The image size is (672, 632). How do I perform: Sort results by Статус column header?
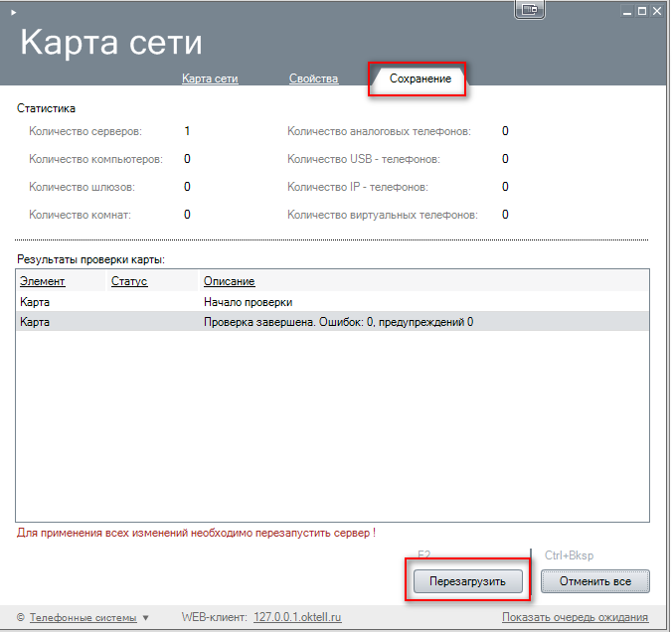pos(129,281)
